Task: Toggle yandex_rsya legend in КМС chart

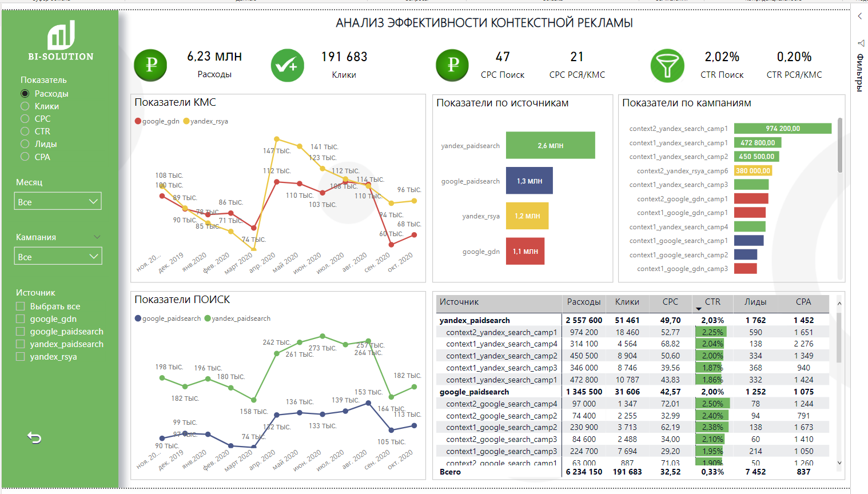Action: pyautogui.click(x=206, y=121)
